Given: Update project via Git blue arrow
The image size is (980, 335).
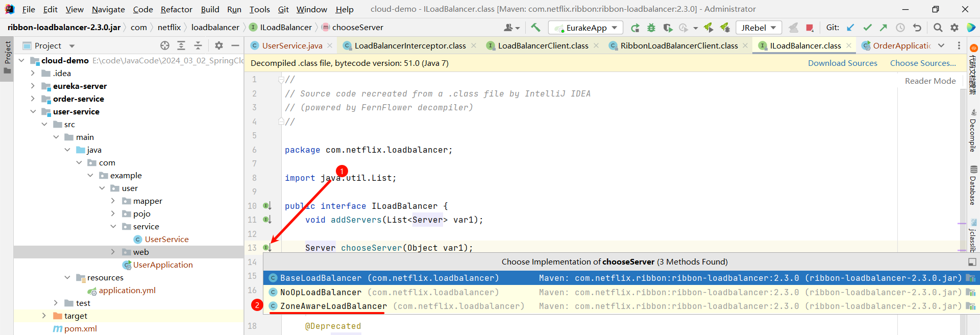Looking at the screenshot, I should tap(850, 28).
